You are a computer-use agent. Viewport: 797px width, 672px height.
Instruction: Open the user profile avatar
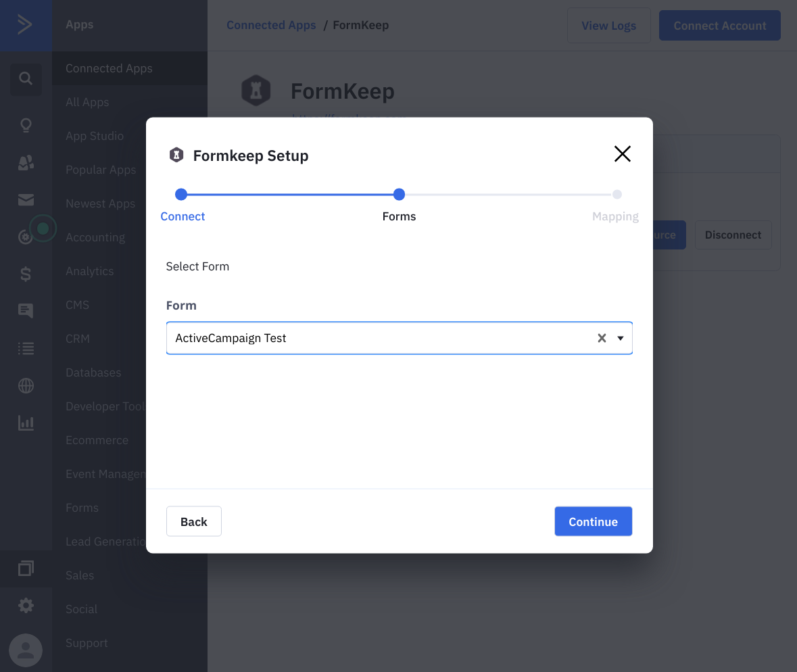tap(26, 650)
